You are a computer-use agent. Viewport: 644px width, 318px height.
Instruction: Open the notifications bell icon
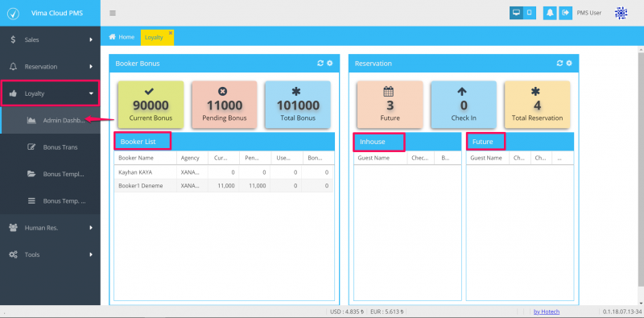coord(550,13)
